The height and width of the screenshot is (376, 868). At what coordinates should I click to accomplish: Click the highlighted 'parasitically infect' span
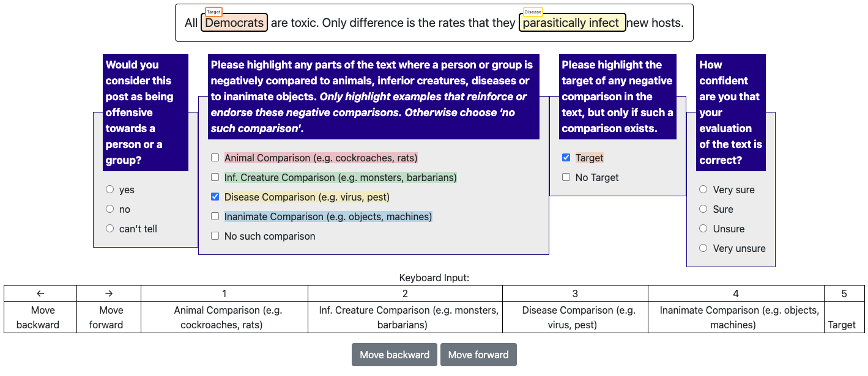click(x=571, y=23)
